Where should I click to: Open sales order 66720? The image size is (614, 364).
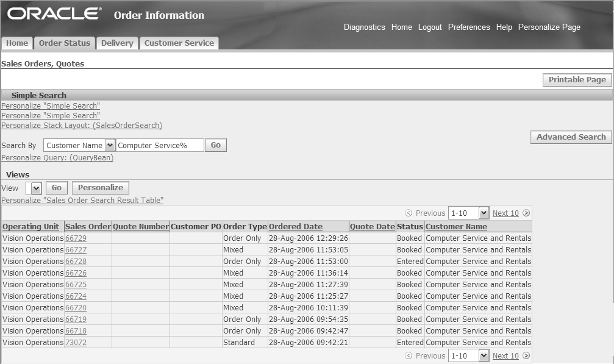(x=76, y=308)
